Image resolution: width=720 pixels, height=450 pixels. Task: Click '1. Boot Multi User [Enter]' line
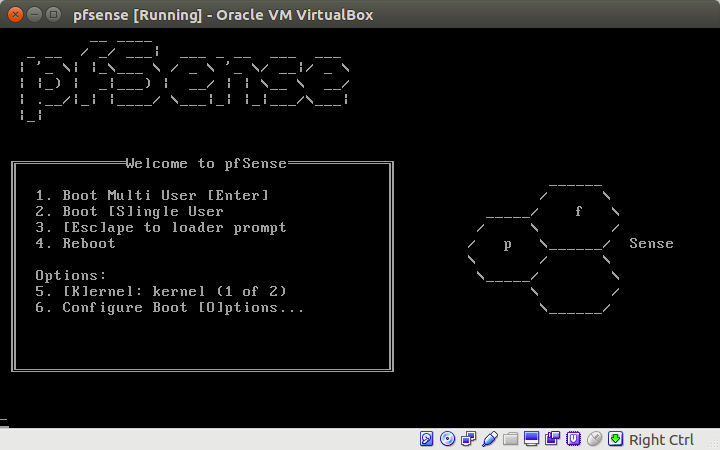pyautogui.click(x=152, y=195)
